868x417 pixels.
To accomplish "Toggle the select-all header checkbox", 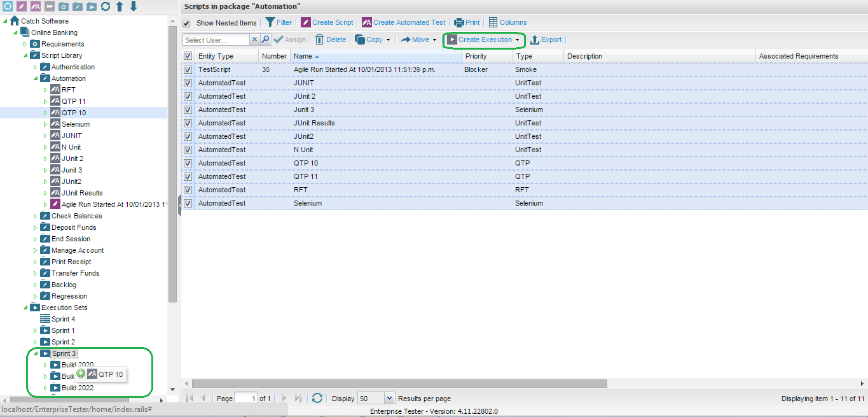I will coord(188,56).
